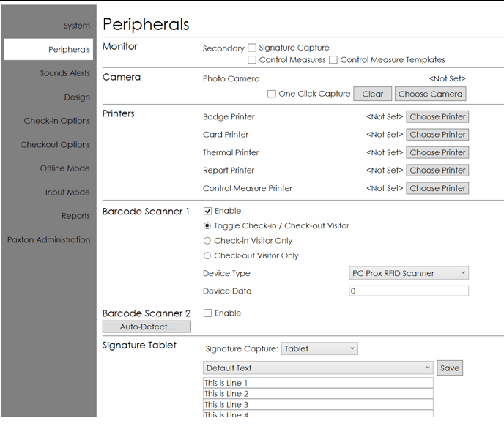The height and width of the screenshot is (429, 504).
Task: Choose a printer for Thermal Printer
Action: [437, 152]
